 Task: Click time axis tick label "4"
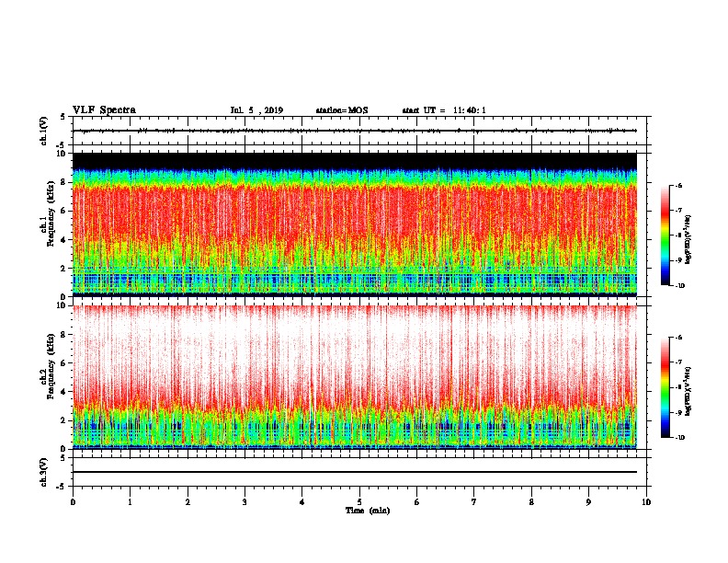[x=302, y=502]
